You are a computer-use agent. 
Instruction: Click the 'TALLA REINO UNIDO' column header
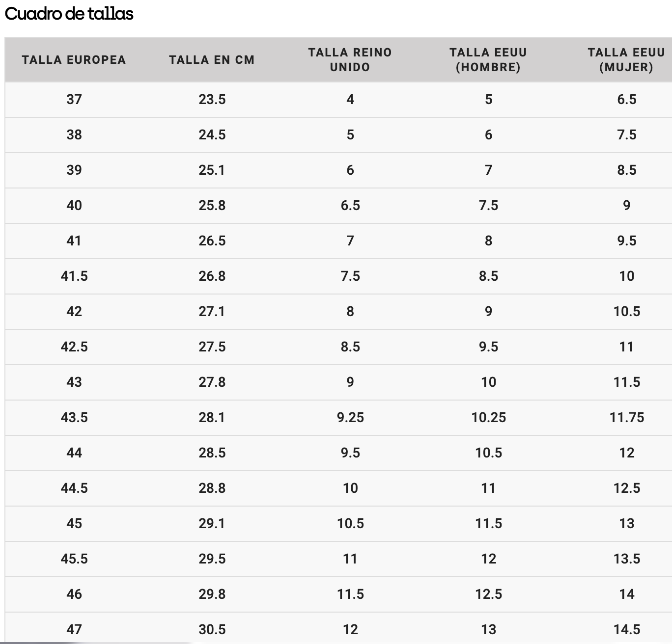350,60
